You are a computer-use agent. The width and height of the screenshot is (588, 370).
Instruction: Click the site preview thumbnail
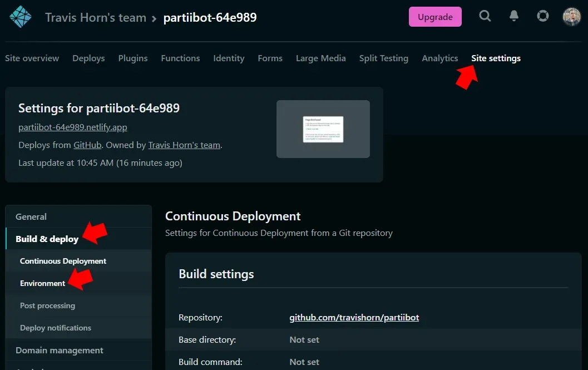(x=323, y=129)
